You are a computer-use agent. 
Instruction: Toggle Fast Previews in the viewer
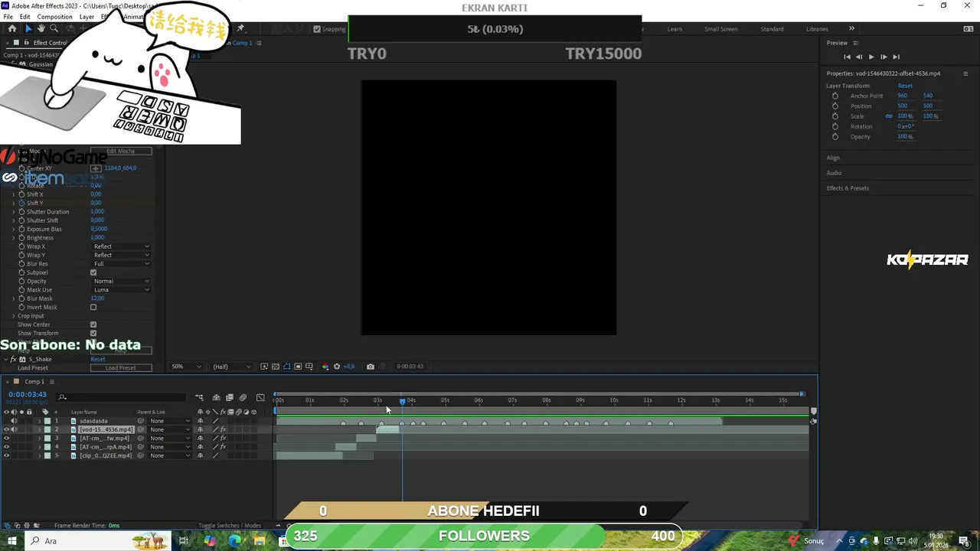[264, 367]
